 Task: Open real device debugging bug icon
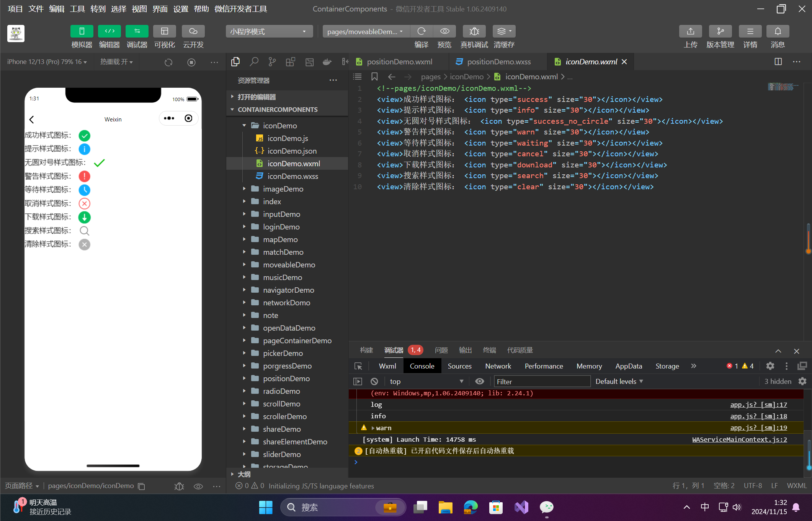pyautogui.click(x=474, y=31)
